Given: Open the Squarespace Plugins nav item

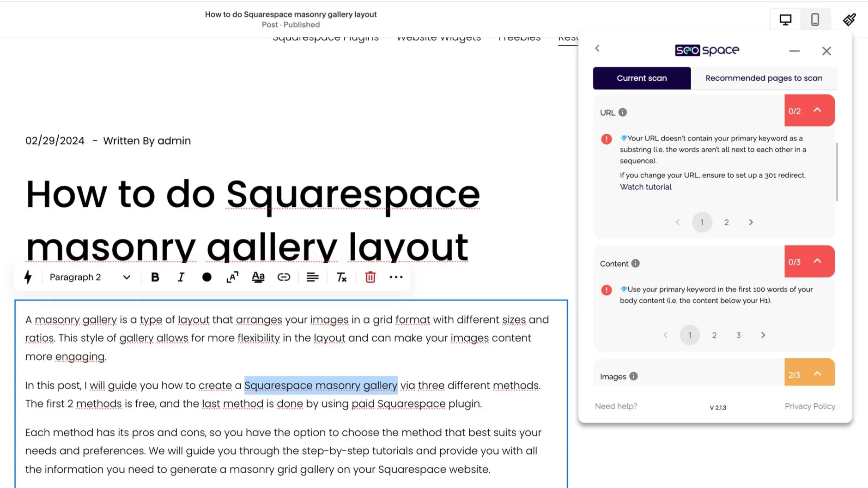Looking at the screenshot, I should pos(326,38).
